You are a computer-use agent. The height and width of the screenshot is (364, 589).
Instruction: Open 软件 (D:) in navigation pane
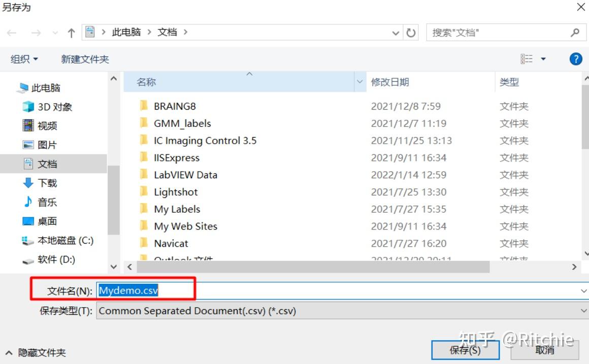coord(56,259)
